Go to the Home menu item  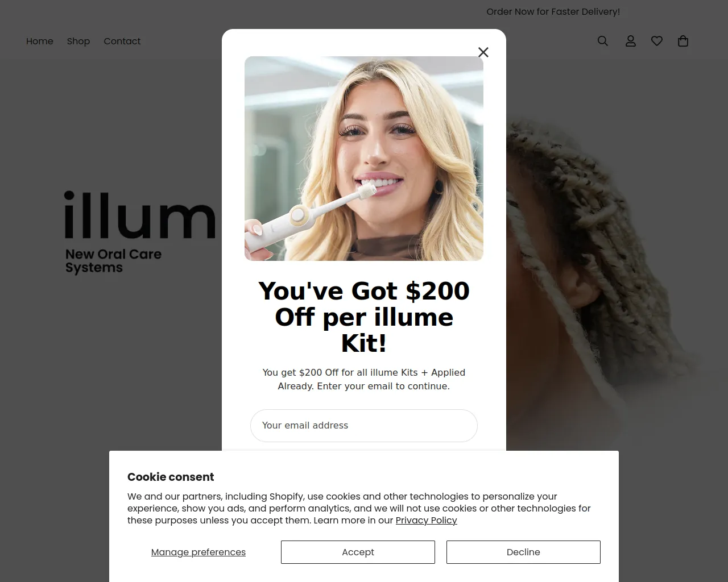point(40,41)
